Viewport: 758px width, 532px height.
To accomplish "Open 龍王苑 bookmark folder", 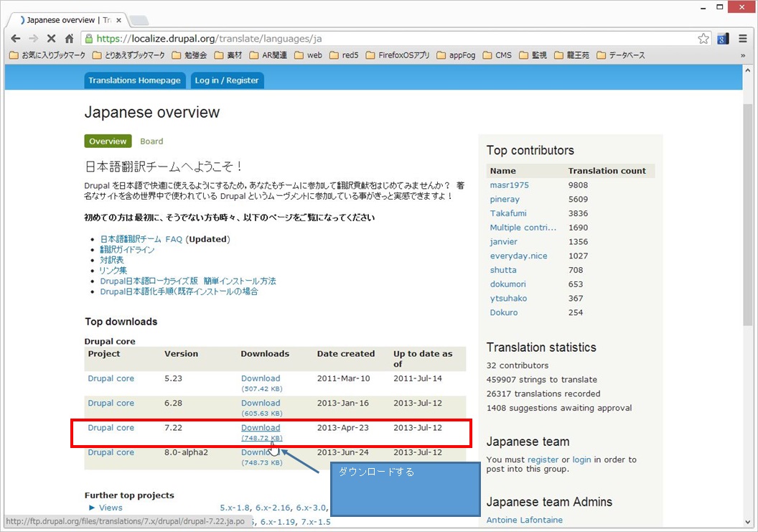I will 572,55.
